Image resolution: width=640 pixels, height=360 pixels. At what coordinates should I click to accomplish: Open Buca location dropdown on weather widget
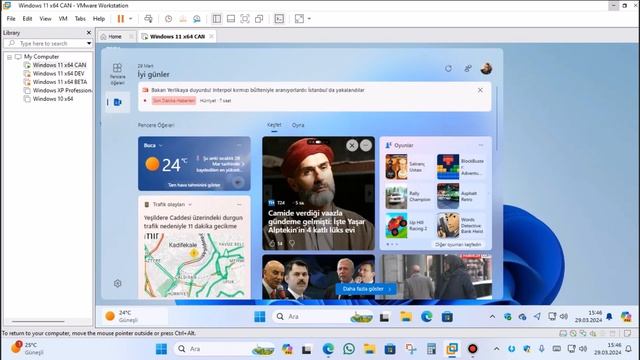160,145
